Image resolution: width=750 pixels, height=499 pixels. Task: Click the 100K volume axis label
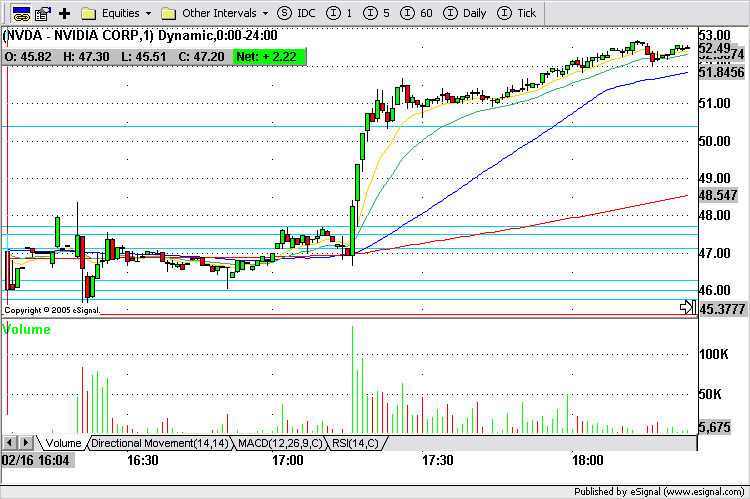[x=714, y=355]
